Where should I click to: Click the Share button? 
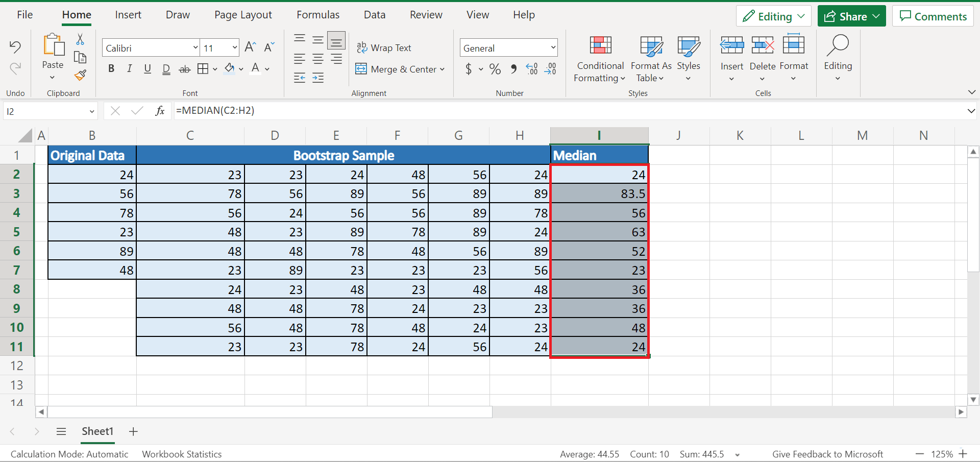[x=850, y=16]
